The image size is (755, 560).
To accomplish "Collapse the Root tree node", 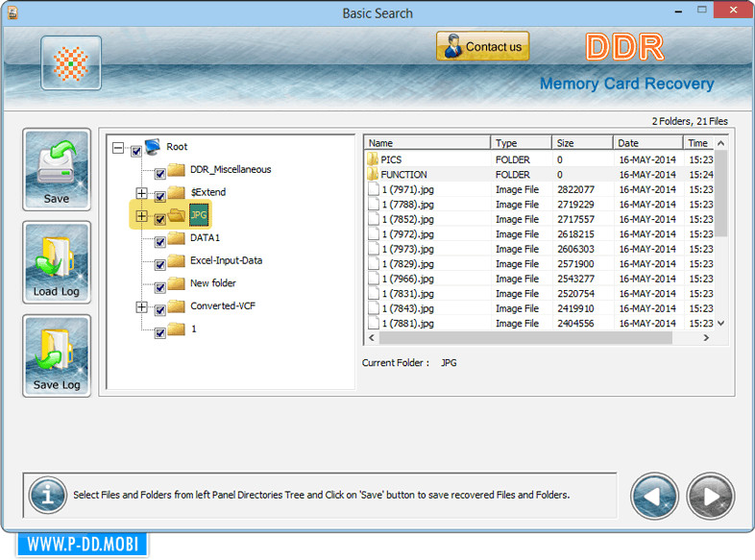I will (118, 148).
